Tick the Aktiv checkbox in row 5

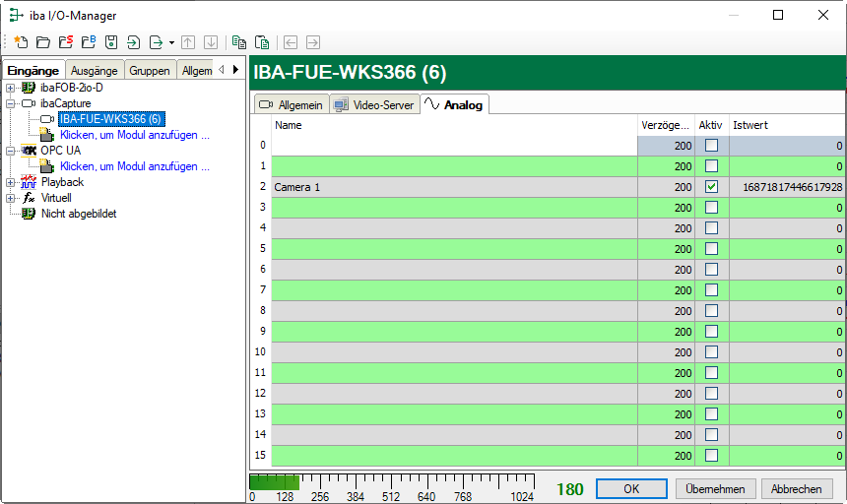click(x=711, y=249)
